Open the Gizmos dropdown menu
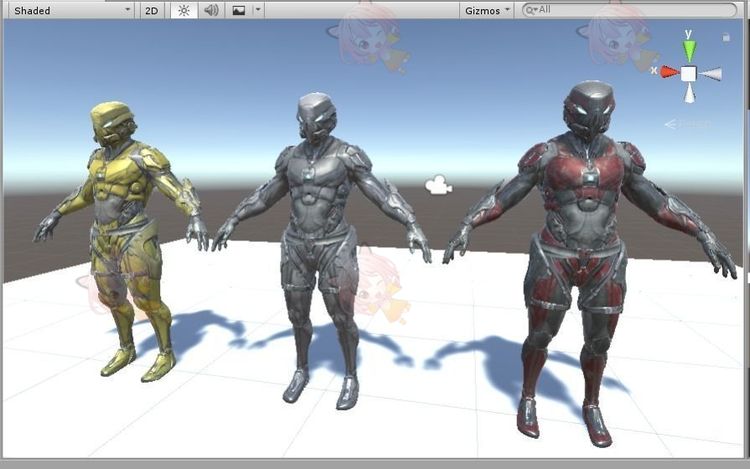750x469 pixels. click(487, 11)
